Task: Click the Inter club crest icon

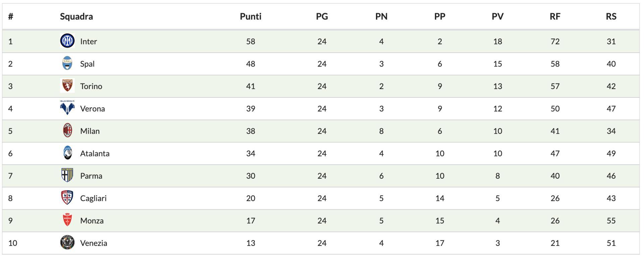Action: 67,41
